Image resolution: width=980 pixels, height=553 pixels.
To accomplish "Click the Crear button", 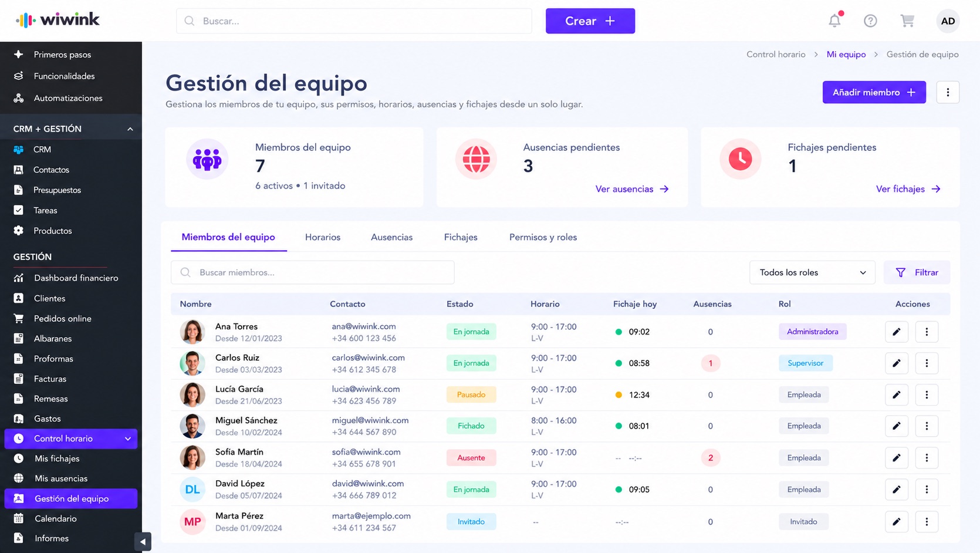I will pos(590,21).
